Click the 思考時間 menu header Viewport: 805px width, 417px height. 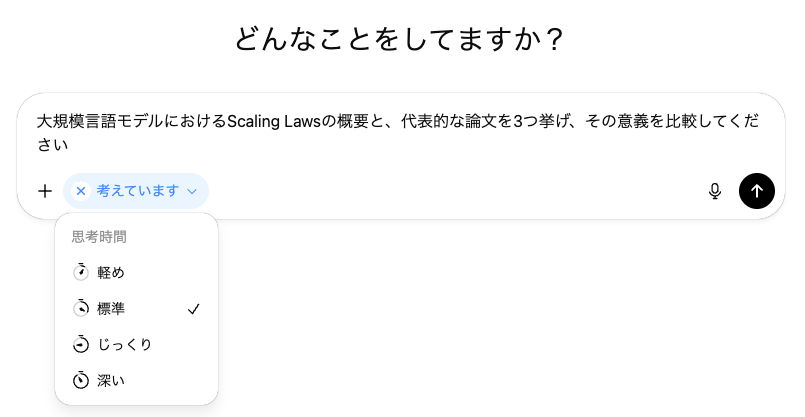coord(99,238)
